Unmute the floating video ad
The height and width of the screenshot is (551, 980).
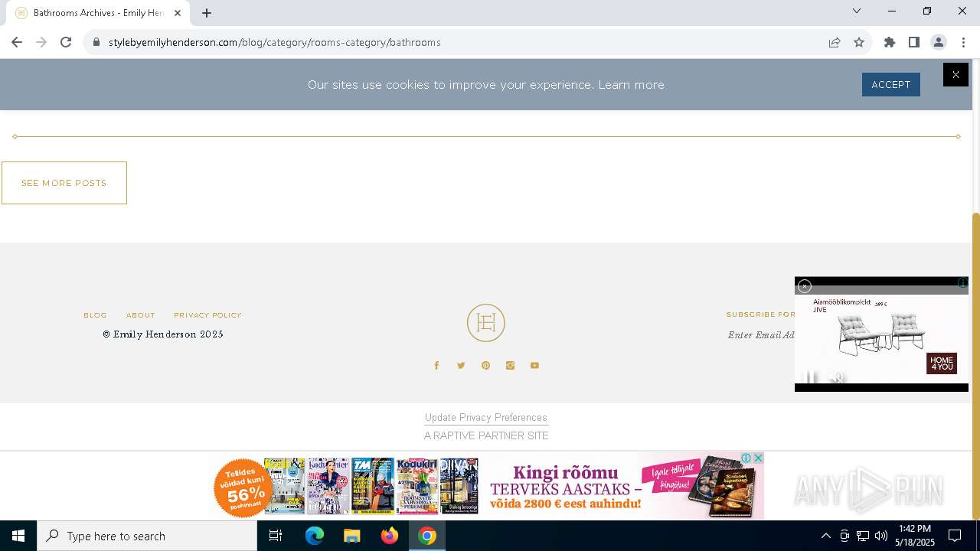838,377
